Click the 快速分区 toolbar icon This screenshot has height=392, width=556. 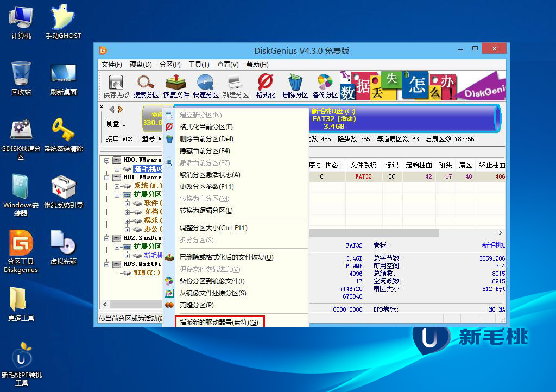coord(206,86)
